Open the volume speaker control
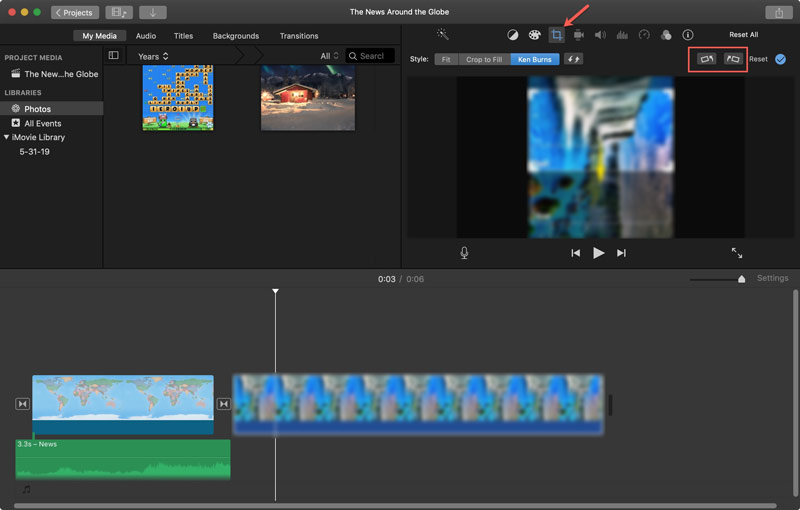 tap(600, 35)
